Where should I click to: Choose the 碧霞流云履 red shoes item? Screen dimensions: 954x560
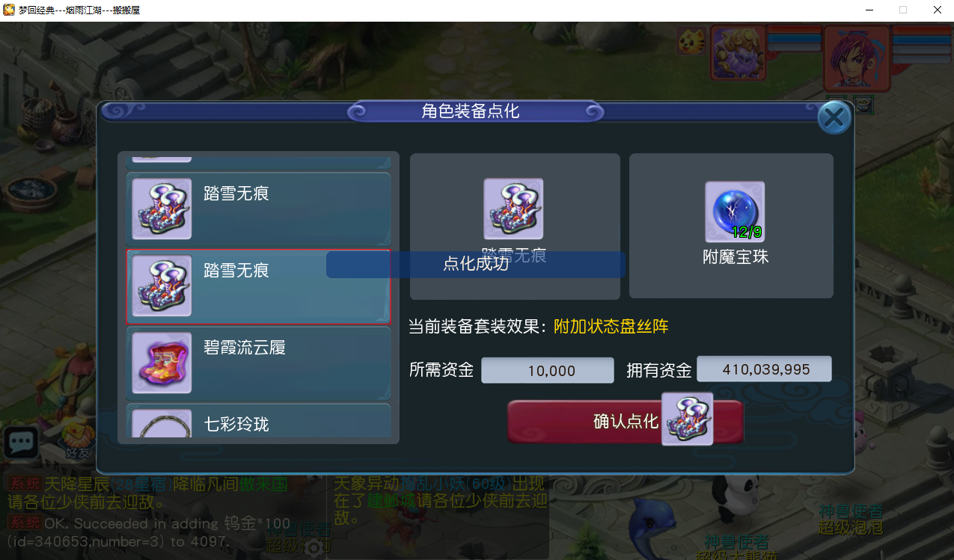258,364
